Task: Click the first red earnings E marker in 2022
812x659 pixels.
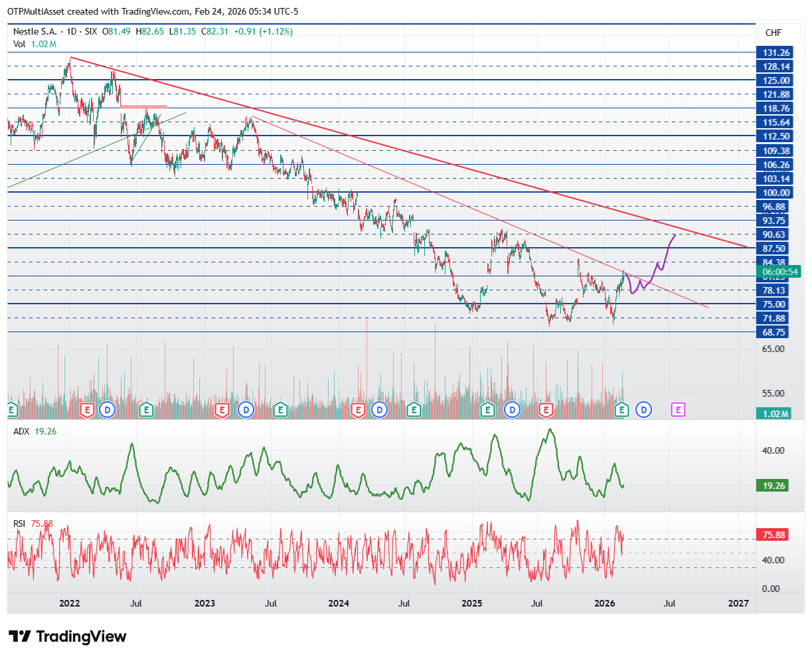Action: click(87, 410)
